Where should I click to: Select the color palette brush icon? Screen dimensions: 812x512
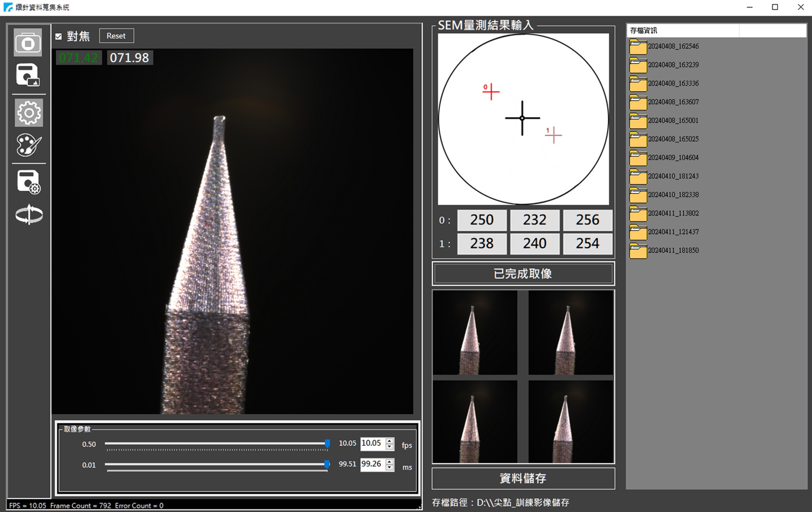(x=28, y=145)
